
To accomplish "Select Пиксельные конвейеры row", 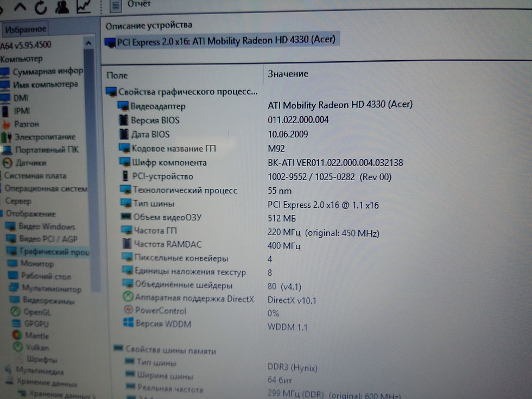I will (197, 258).
